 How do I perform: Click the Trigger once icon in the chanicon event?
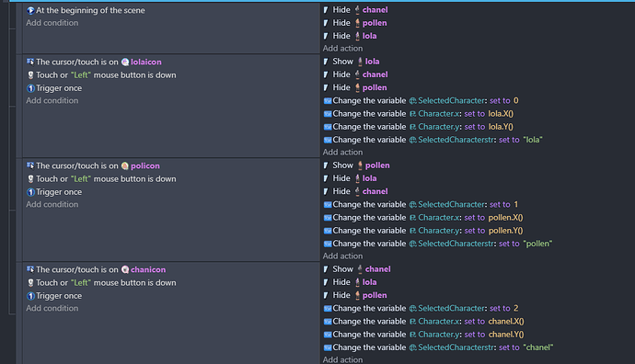30,296
